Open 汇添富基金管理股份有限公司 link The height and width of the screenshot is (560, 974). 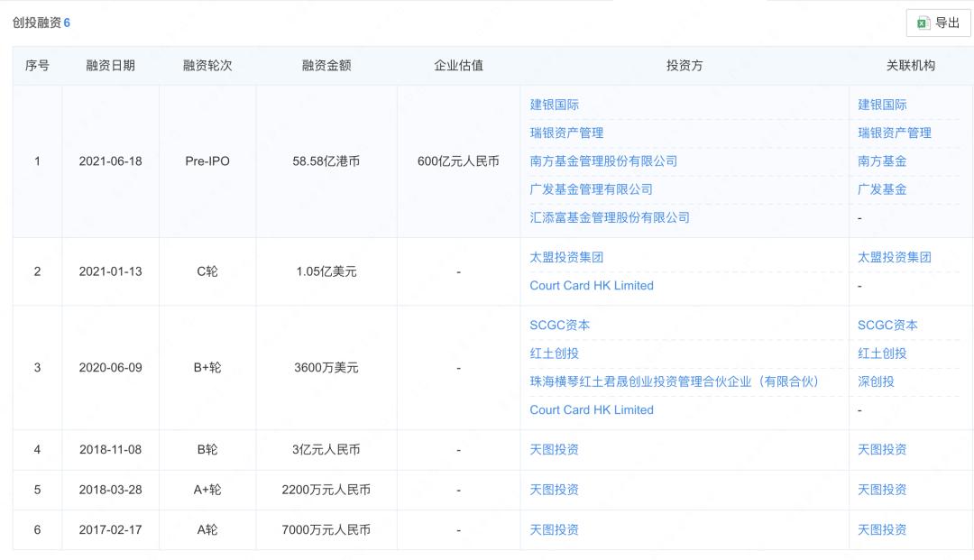(x=610, y=217)
